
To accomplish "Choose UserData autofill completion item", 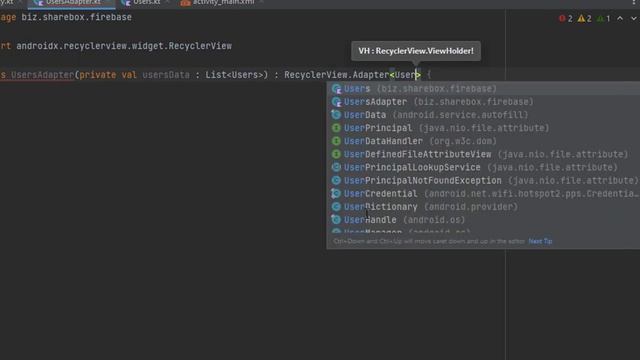I will point(483,115).
